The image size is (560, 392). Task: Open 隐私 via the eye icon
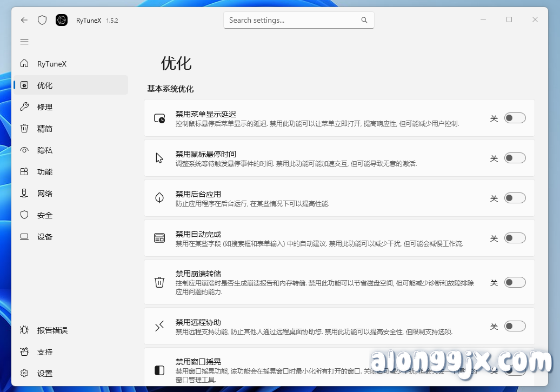coord(24,150)
